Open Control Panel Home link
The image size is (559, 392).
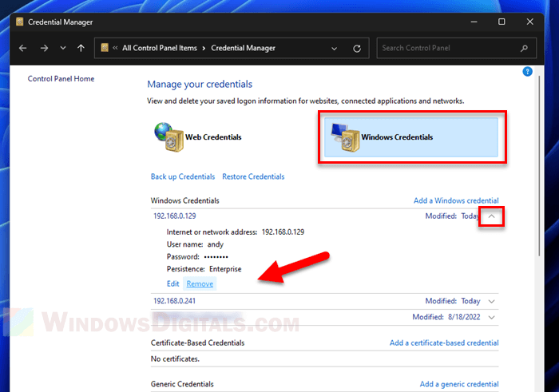(x=61, y=79)
